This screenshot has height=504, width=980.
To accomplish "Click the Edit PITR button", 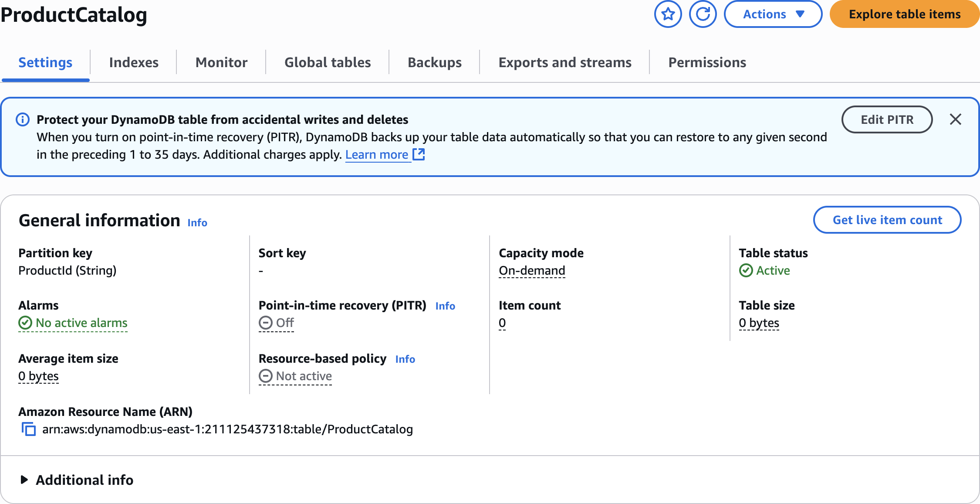I will 887,119.
